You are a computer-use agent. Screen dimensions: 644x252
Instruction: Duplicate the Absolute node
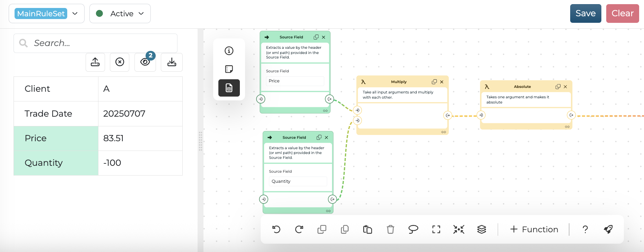(558, 87)
